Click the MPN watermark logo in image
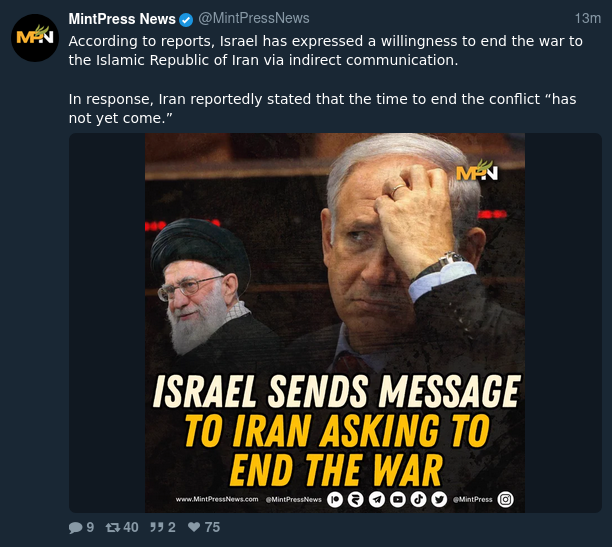612x547 pixels. 477,171
